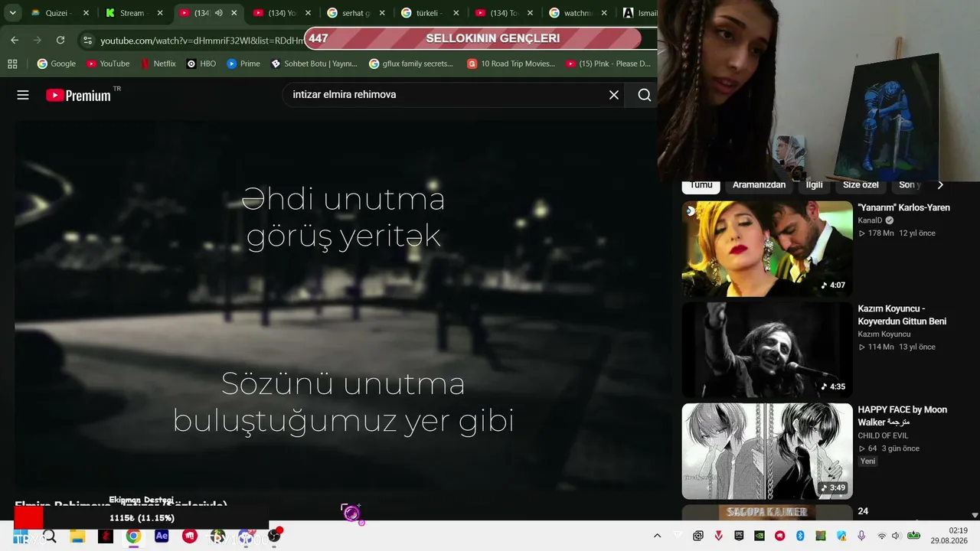Close the Stream tab
Image resolution: width=980 pixels, height=551 pixels.
[160, 13]
